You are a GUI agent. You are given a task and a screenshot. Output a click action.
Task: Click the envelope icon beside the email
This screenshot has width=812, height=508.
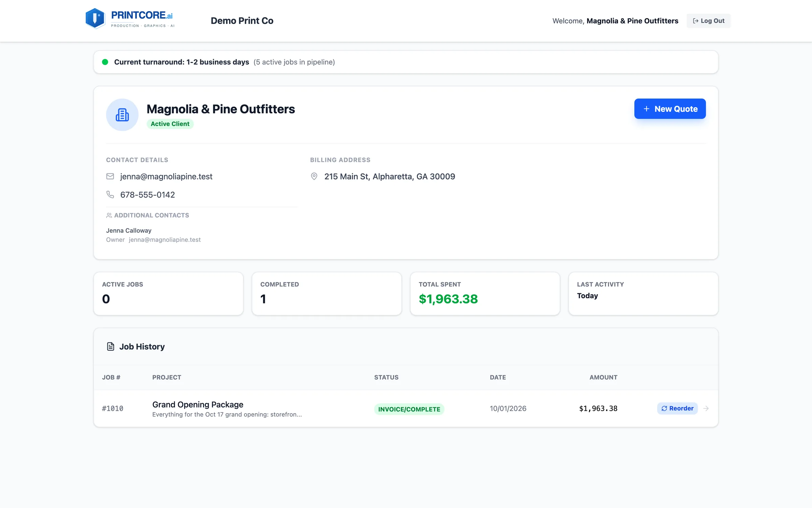click(110, 176)
